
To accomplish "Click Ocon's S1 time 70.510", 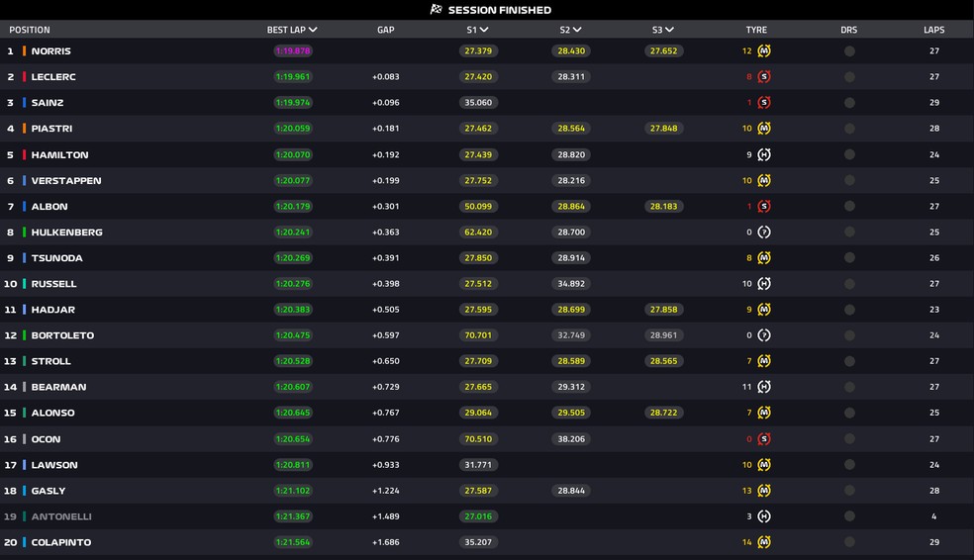I will [478, 439].
